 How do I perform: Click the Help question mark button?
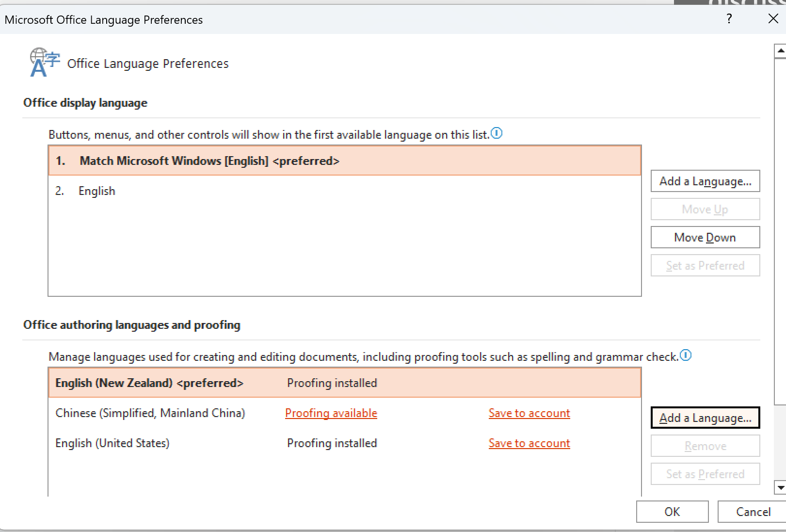729,19
